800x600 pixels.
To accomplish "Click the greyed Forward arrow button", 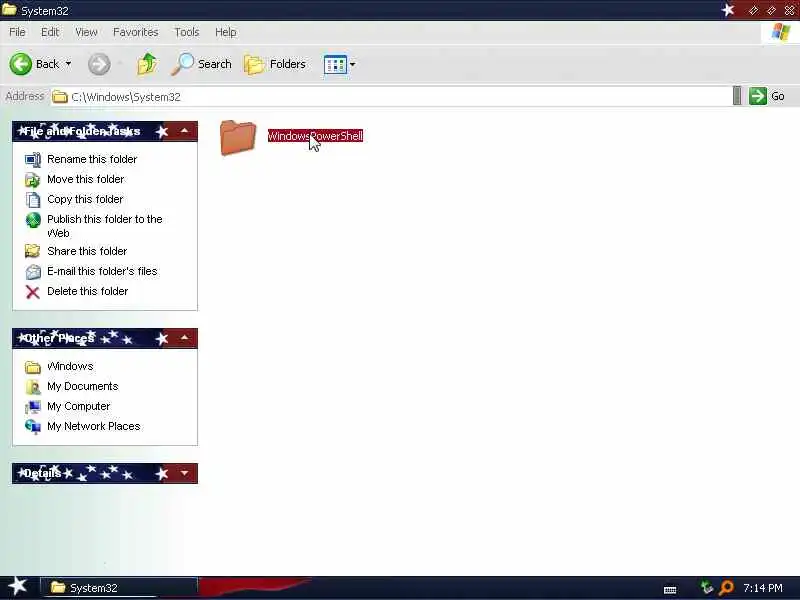I will [x=99, y=64].
